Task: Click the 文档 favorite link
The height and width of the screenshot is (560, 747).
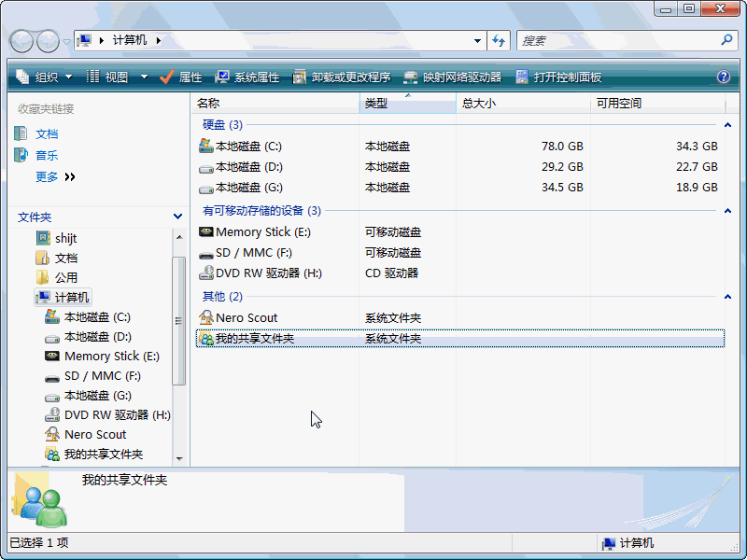Action: coord(47,134)
